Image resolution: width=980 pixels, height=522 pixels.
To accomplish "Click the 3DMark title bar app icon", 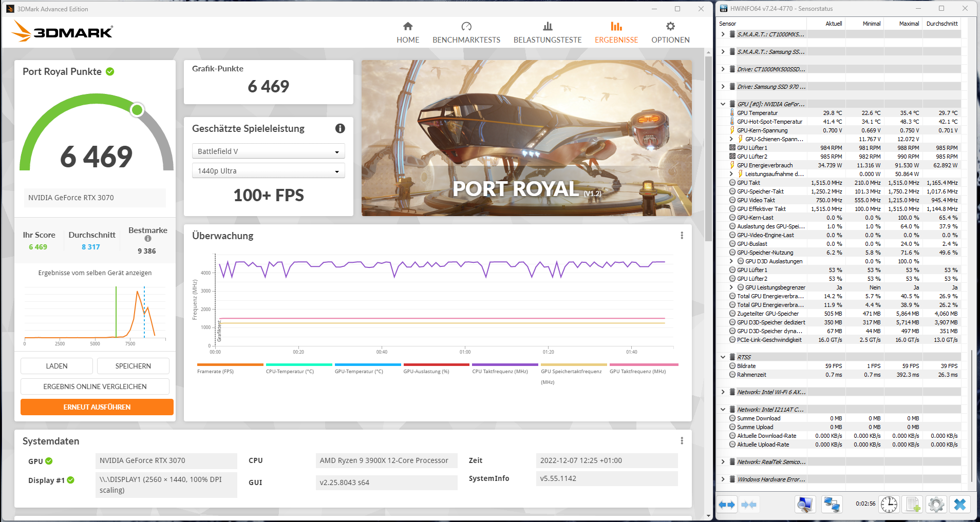I will (x=10, y=9).
